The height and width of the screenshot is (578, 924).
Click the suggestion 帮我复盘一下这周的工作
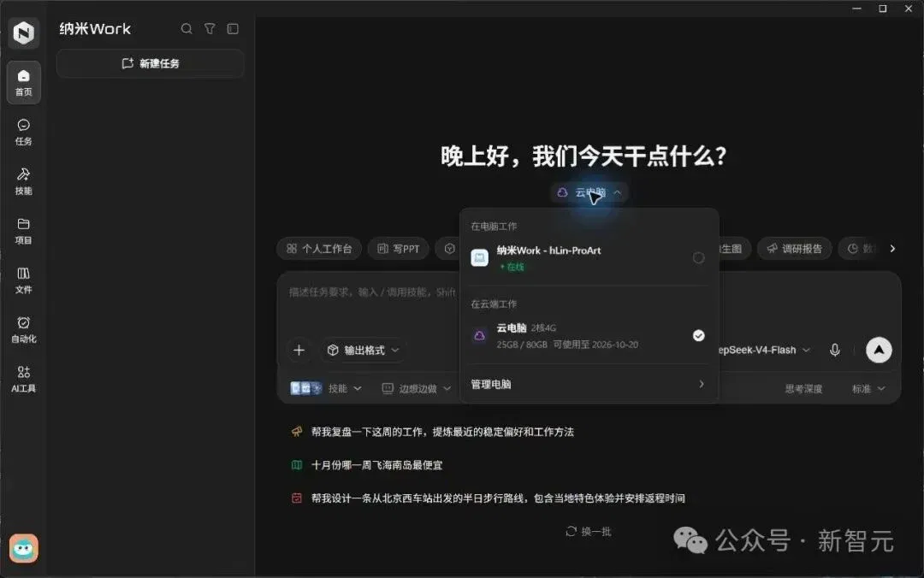442,432
